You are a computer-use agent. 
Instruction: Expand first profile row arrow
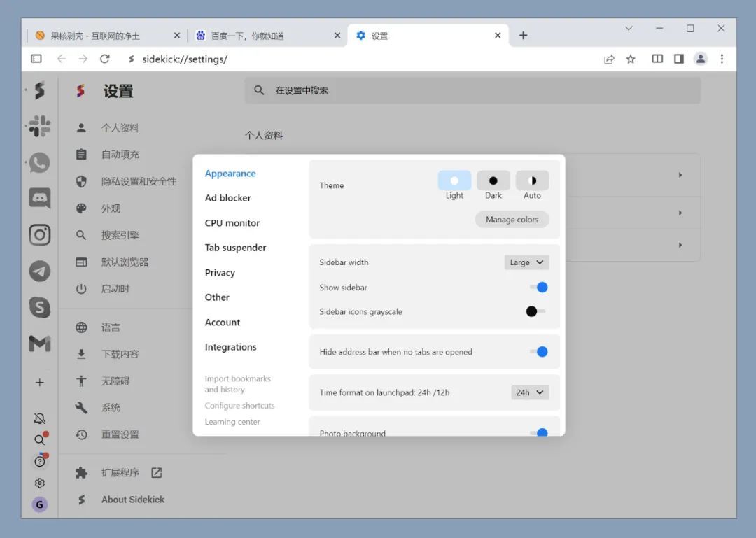click(x=680, y=175)
